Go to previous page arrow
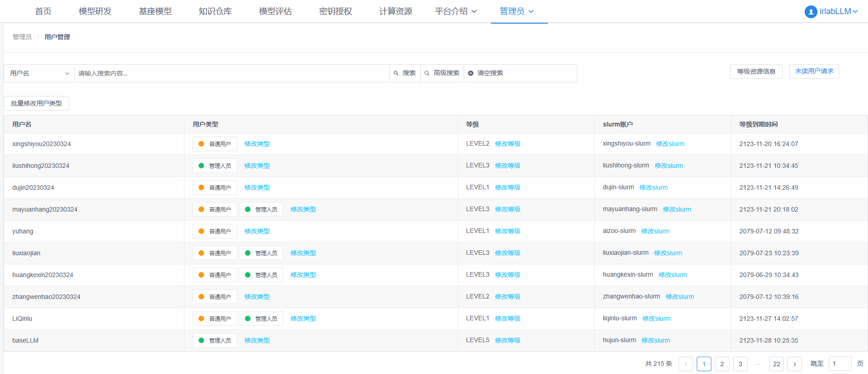Screen dimensions: 868x374 click(x=686, y=364)
